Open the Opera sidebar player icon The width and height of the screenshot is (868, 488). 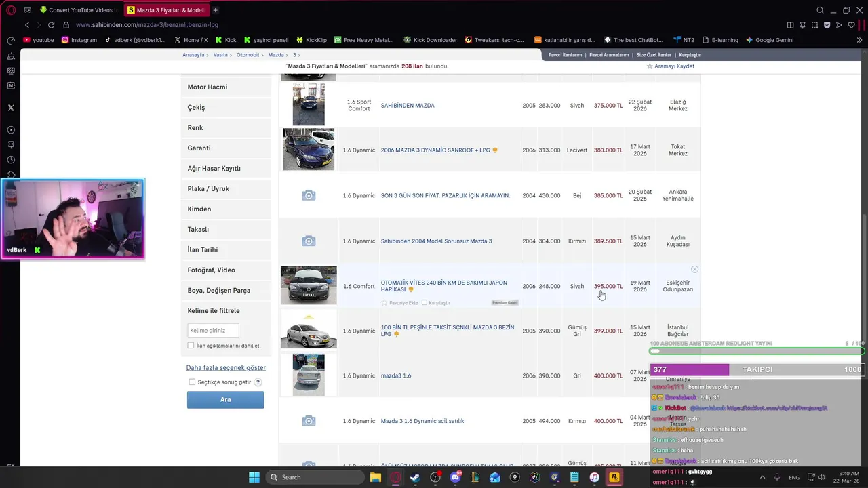coord(11,129)
